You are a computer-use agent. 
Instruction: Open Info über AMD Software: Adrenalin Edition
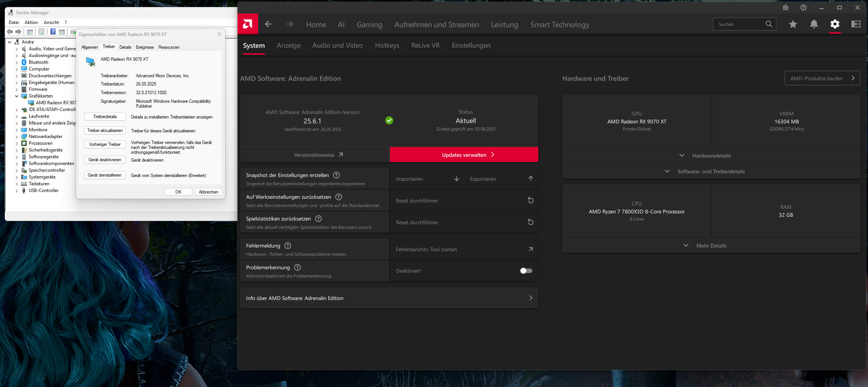click(389, 298)
